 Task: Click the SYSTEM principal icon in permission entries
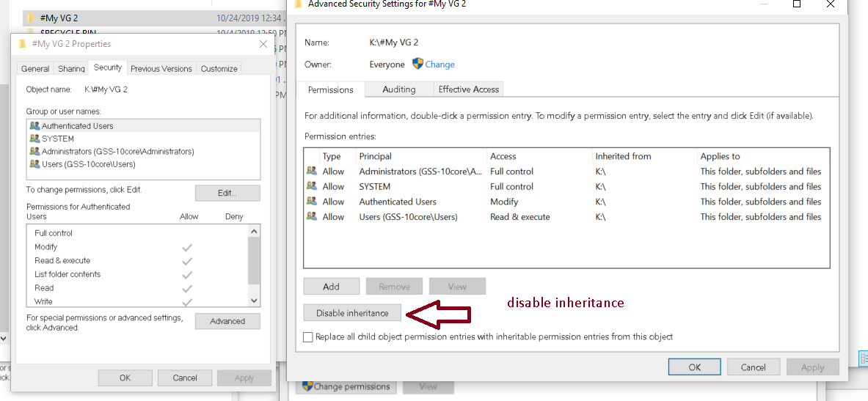pyautogui.click(x=312, y=186)
